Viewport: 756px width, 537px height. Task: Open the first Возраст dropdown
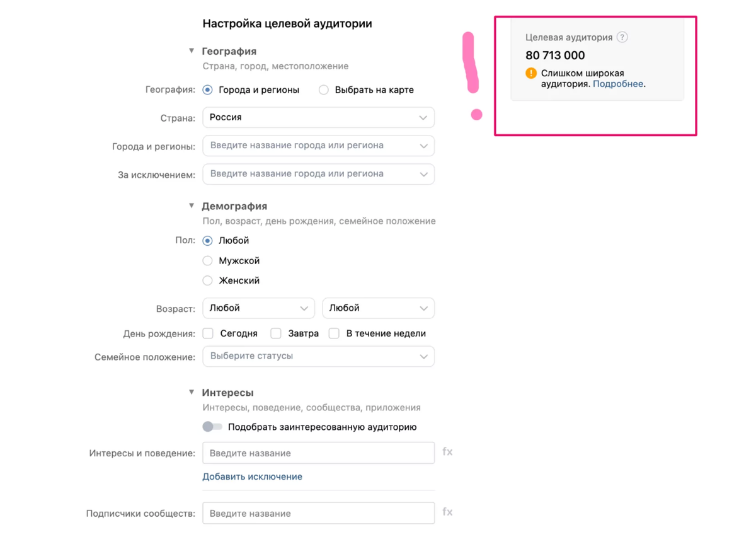(x=258, y=308)
